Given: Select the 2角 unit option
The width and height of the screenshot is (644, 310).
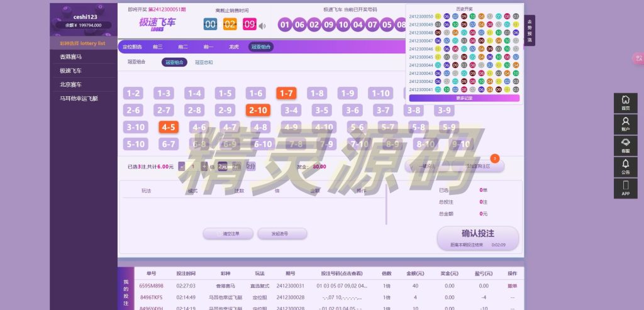Looking at the screenshot, I should (x=236, y=167).
